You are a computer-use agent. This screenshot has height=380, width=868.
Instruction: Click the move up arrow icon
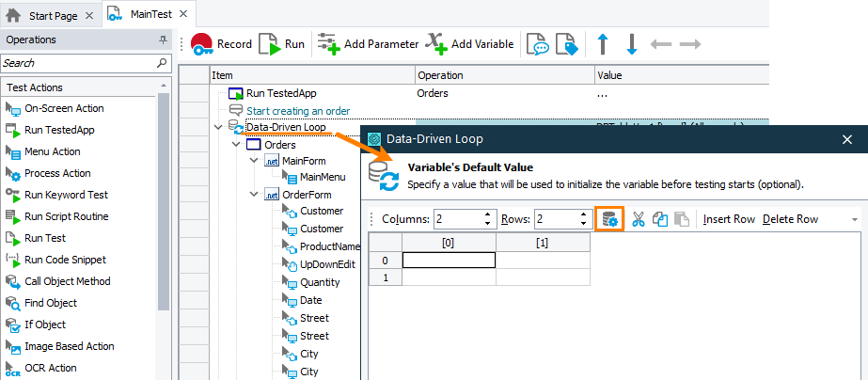tap(603, 44)
